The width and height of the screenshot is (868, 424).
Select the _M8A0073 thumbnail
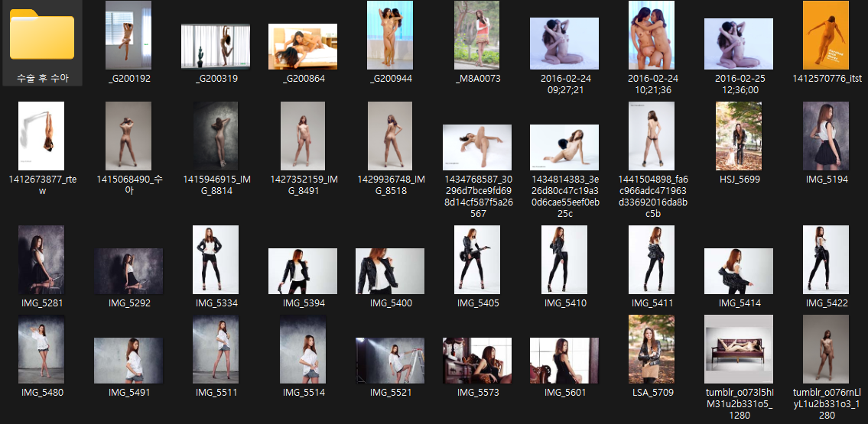tap(477, 35)
